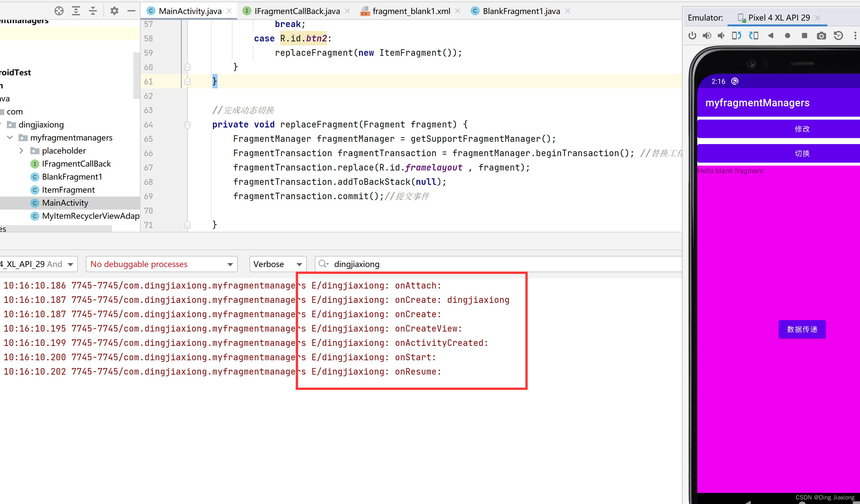The image size is (860, 504).
Task: Collapse the myfragmentmanagers package
Action: (10, 138)
